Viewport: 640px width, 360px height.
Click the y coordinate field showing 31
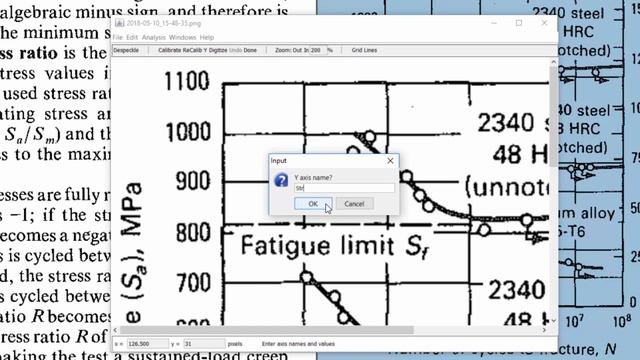[204, 344]
